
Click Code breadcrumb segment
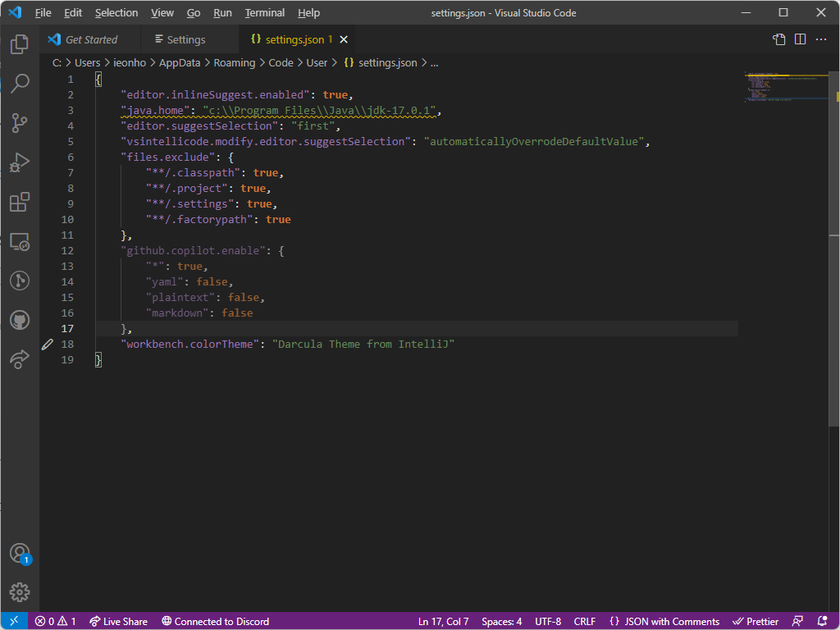pos(281,62)
